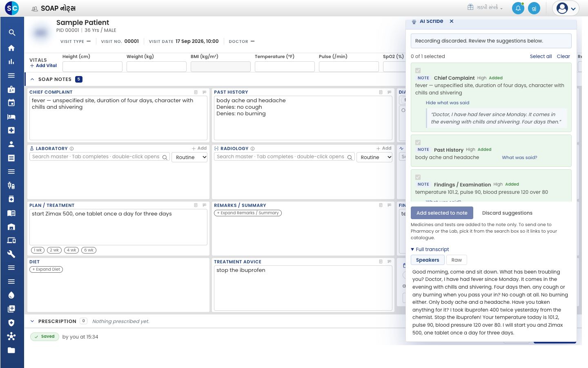Click Add Vital
The width and height of the screenshot is (588, 368).
point(43,66)
